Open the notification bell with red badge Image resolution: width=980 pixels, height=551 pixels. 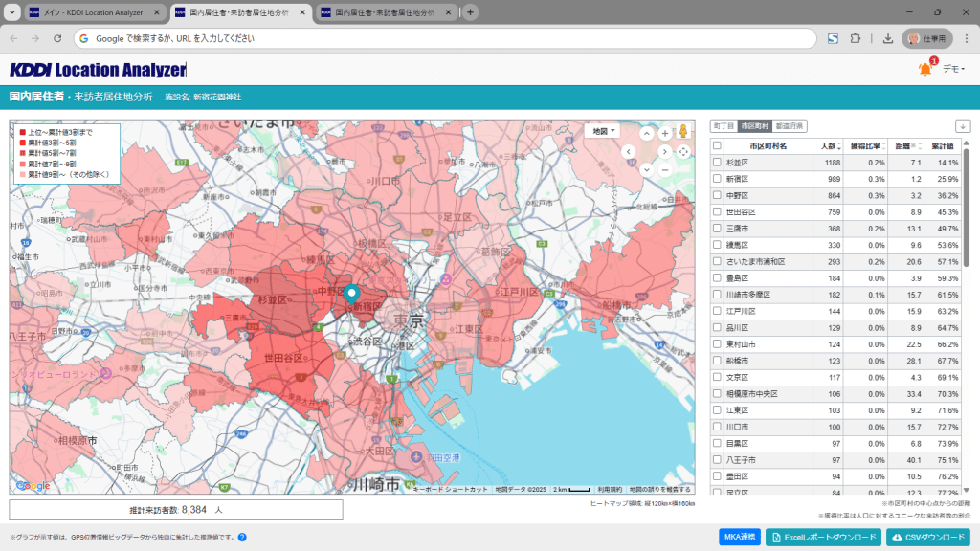(924, 69)
